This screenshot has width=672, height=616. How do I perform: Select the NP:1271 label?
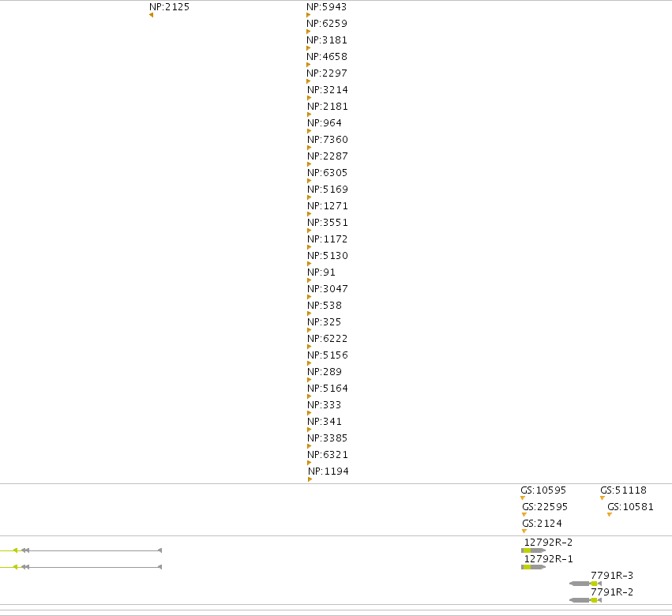click(x=328, y=206)
